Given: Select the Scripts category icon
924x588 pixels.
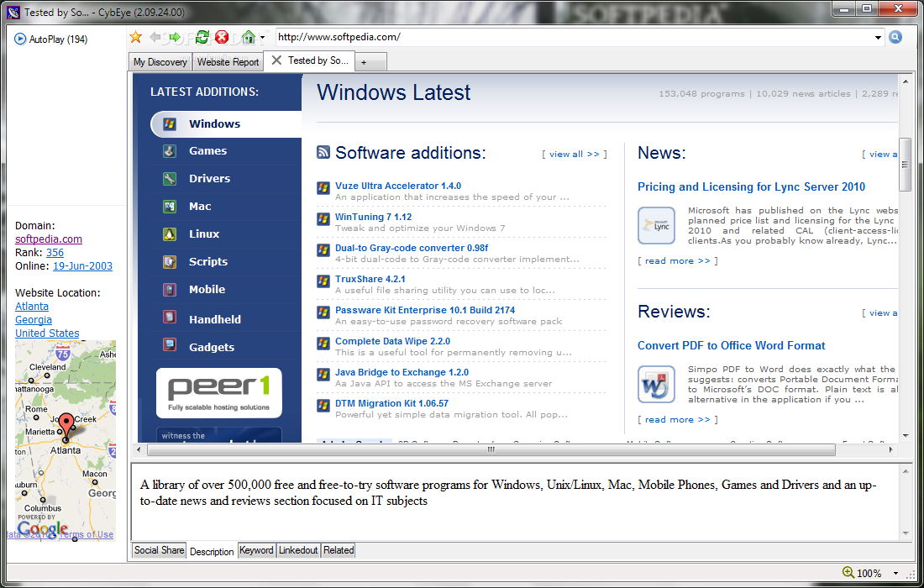Looking at the screenshot, I should point(170,261).
